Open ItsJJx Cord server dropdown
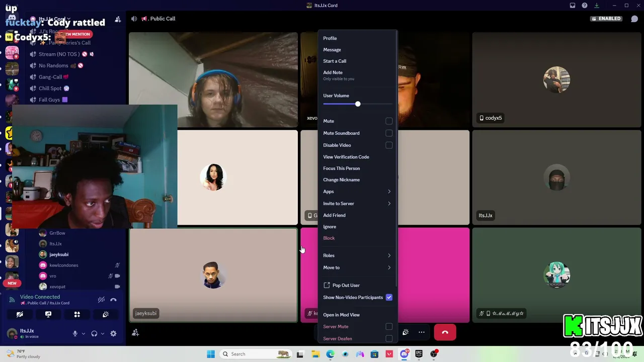644x362 pixels. pyautogui.click(x=54, y=19)
